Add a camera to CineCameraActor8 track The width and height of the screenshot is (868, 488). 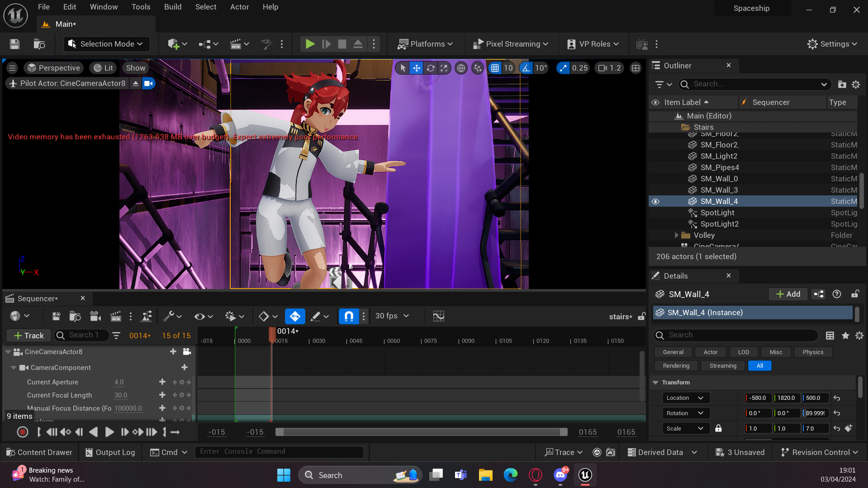pos(187,352)
